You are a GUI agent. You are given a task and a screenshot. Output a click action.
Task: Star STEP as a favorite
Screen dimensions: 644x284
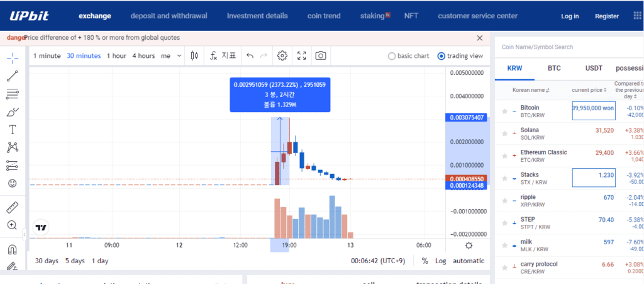pyautogui.click(x=504, y=223)
